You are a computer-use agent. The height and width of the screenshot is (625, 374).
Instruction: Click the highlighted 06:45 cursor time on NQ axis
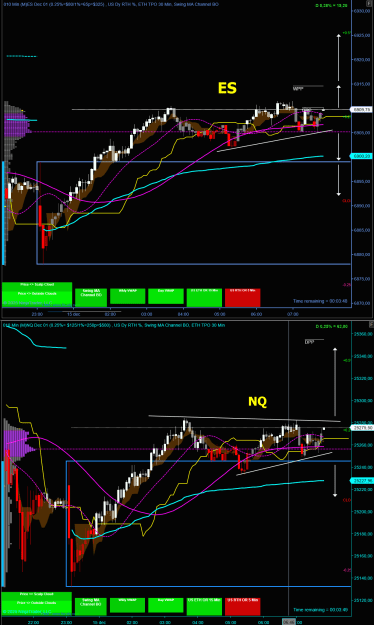coord(289,622)
